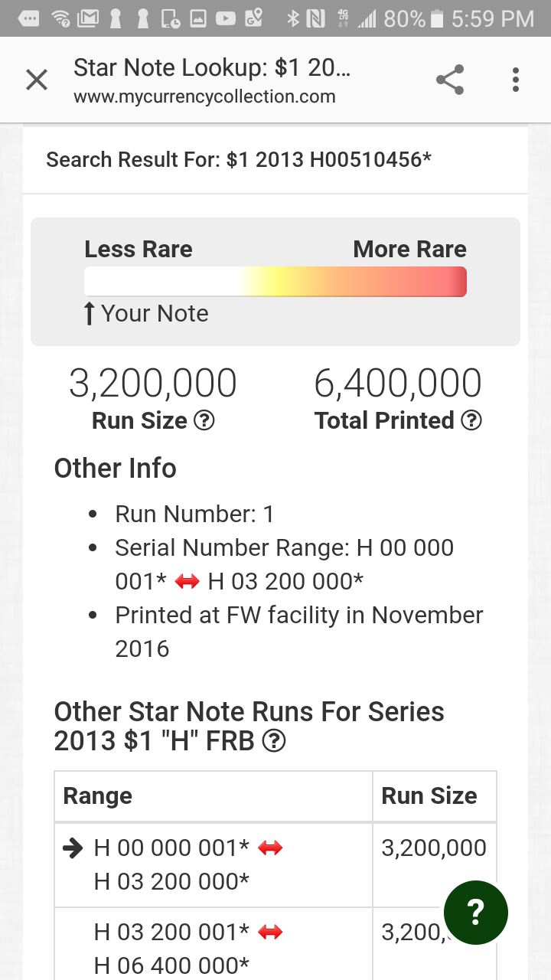The width and height of the screenshot is (551, 980).
Task: Tap the 'Your Note' arrow marker
Action: [90, 313]
